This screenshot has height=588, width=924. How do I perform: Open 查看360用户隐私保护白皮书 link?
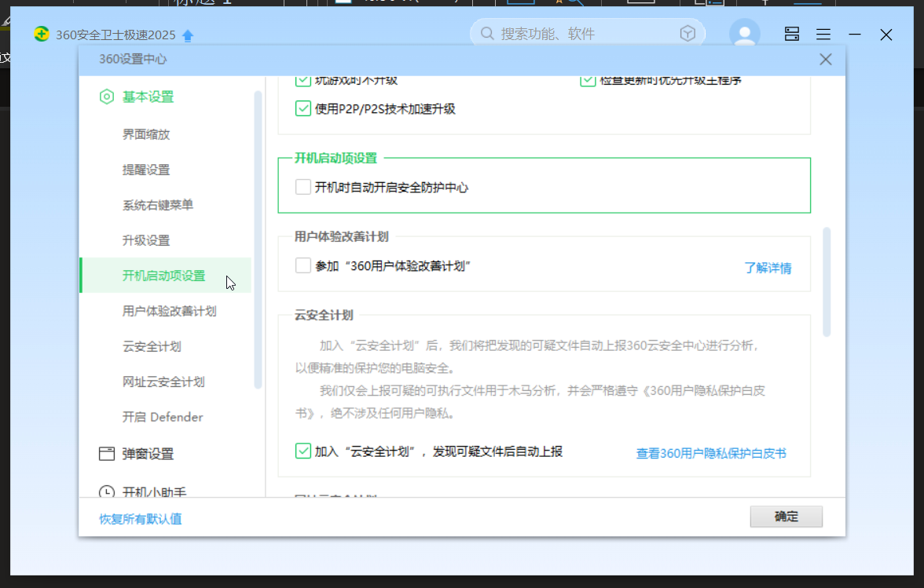coord(711,453)
